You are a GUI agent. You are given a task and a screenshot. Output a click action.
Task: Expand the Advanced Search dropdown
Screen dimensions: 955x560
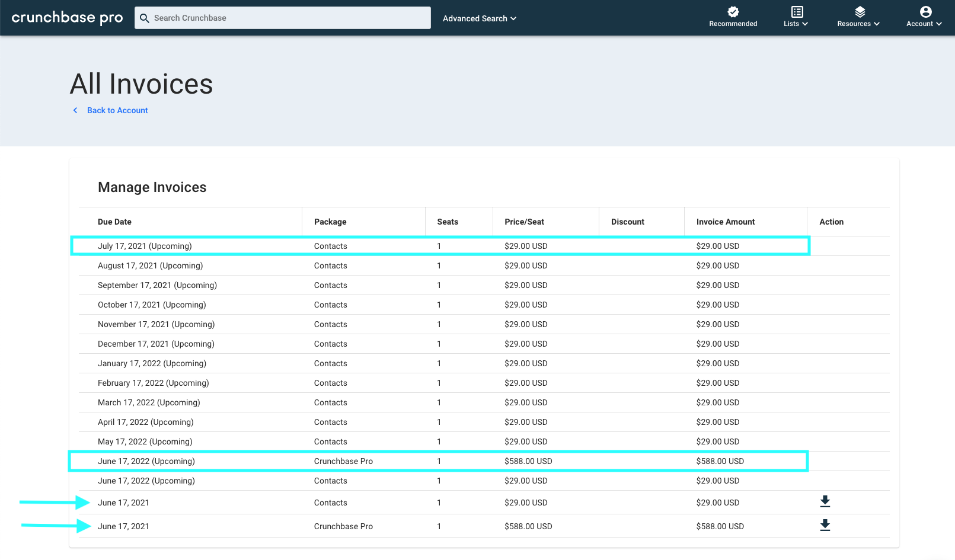480,18
